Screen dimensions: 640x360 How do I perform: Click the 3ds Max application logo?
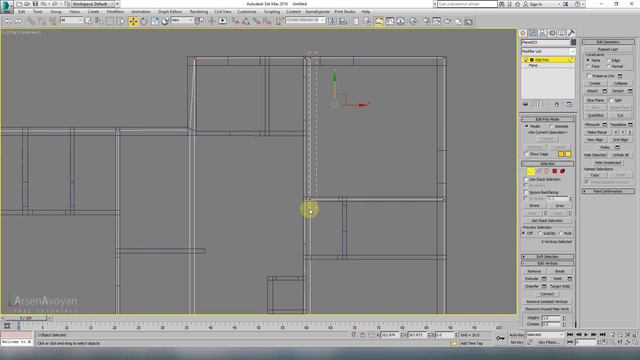[x=7, y=7]
